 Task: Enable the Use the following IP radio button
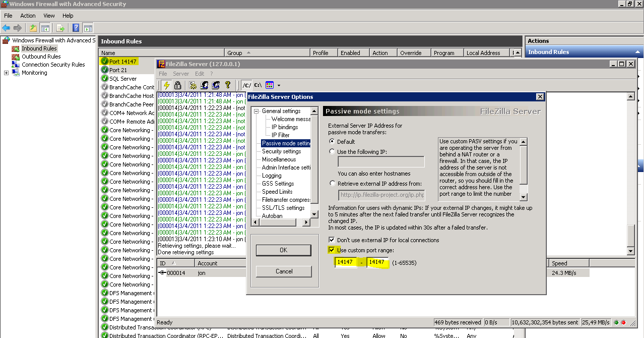pos(332,151)
